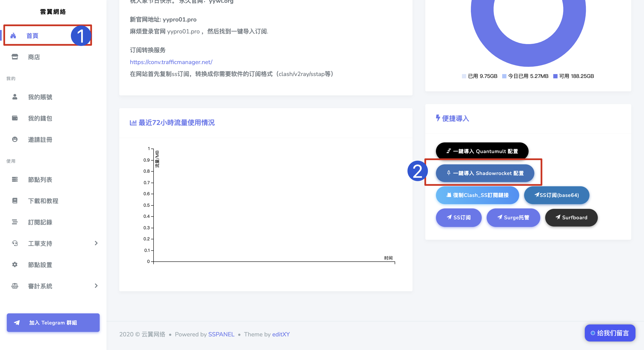
Task: Click the 可用 188.25GB legend color swatch
Action: click(x=555, y=76)
